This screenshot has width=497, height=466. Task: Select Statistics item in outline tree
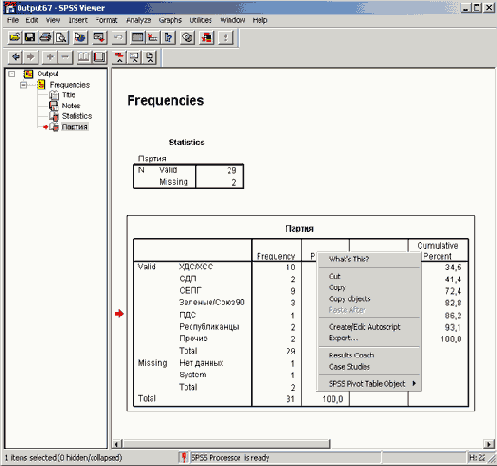point(77,116)
